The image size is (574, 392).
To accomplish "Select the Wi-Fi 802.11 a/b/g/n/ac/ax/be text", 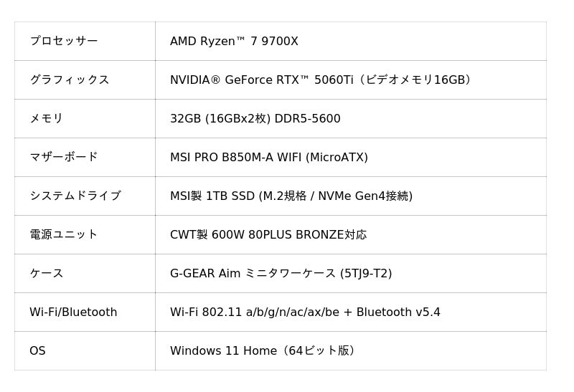I will (x=258, y=312).
